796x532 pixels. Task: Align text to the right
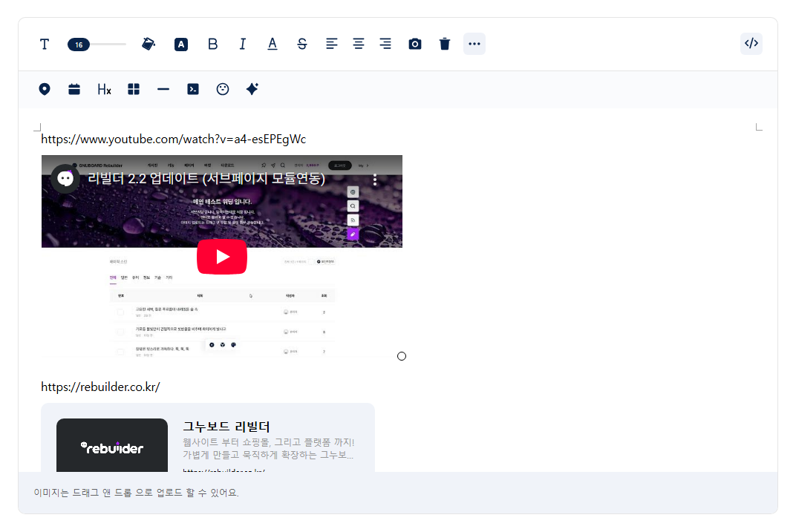385,44
